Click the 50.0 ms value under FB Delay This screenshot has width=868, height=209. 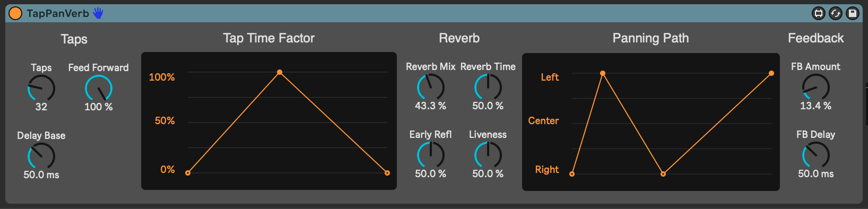(816, 173)
